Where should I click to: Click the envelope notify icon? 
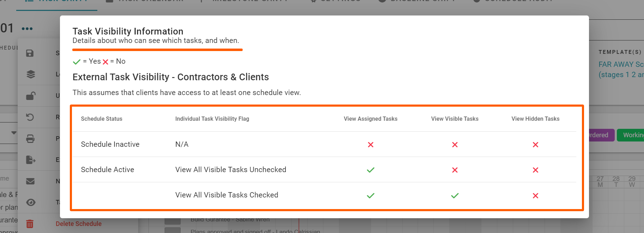(x=30, y=181)
